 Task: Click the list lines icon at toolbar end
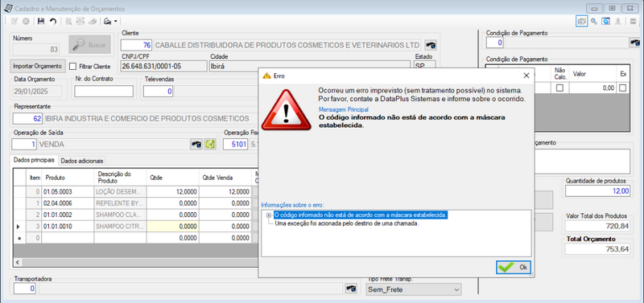coord(634,22)
